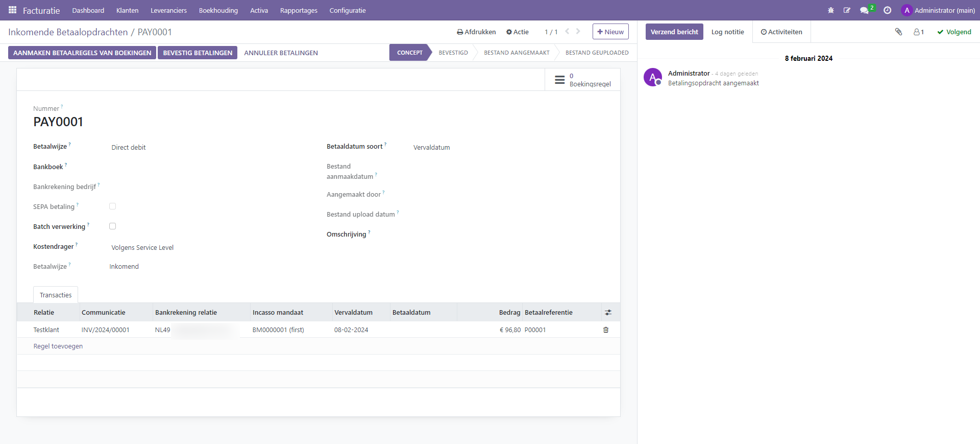Click the Bevestig Betalingen button
Screen dimensions: 980x444
197,53
